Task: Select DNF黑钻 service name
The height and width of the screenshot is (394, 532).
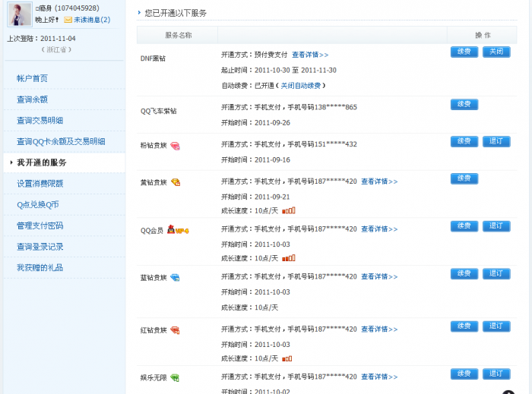Action: (153, 58)
